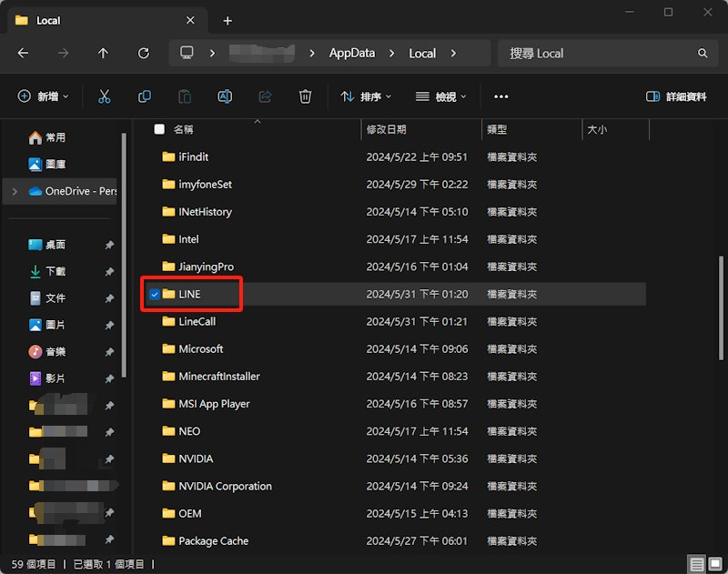Viewport: 728px width, 574px height.
Task: Click the Share icon in toolbar
Action: (265, 96)
